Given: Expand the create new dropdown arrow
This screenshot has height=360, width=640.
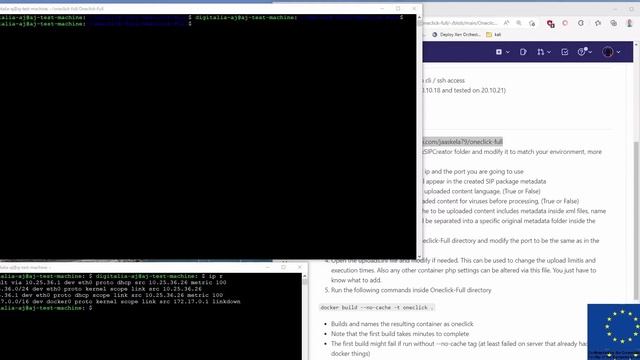Looking at the screenshot, I should click(x=508, y=52).
